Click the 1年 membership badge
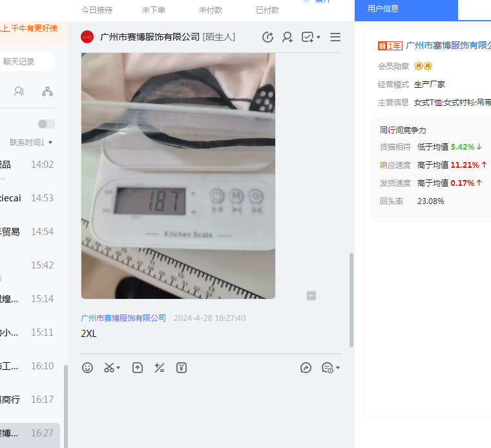Screen dimensions: 491x448 point(390,46)
